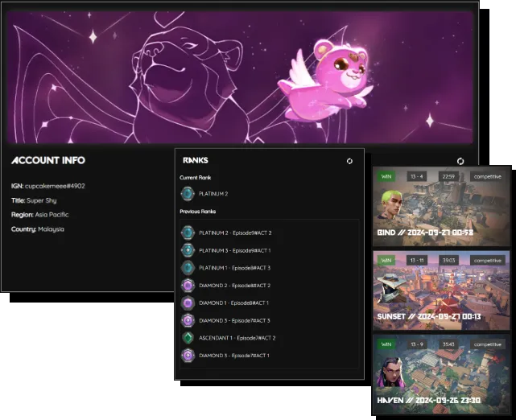Select the Platinum 2 Episode9 ACT 2 badge

[188, 233]
